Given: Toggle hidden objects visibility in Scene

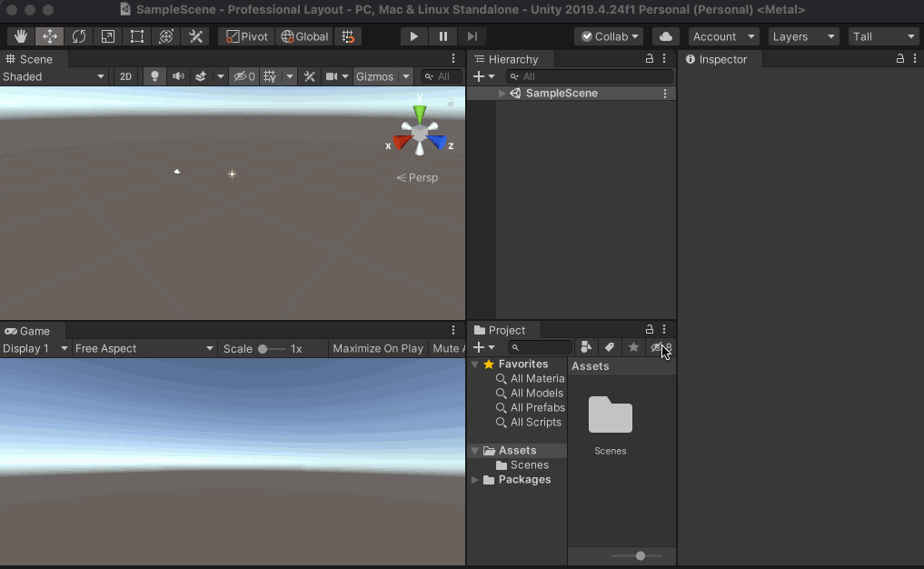Looking at the screenshot, I should tap(244, 76).
